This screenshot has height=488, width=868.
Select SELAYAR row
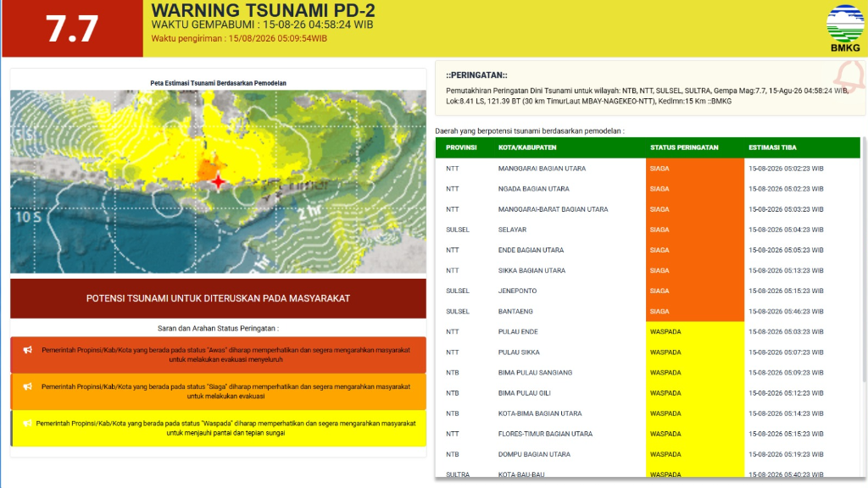(x=648, y=230)
